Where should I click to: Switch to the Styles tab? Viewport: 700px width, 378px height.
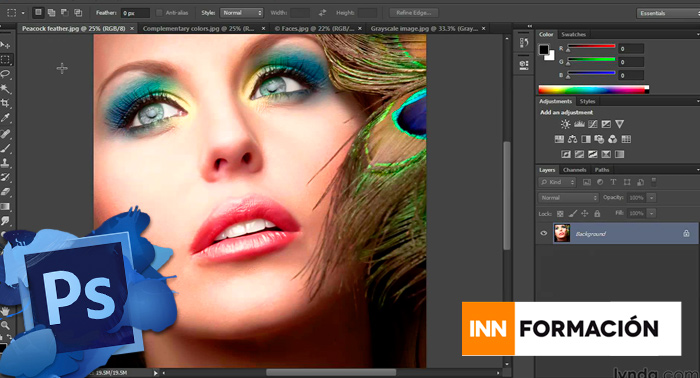587,101
